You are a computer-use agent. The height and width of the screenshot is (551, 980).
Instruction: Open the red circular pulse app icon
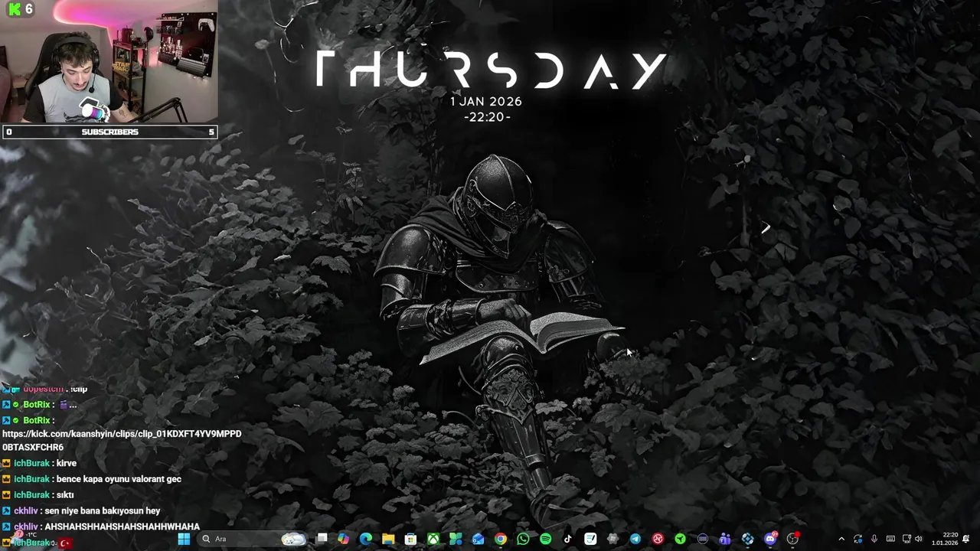658,539
